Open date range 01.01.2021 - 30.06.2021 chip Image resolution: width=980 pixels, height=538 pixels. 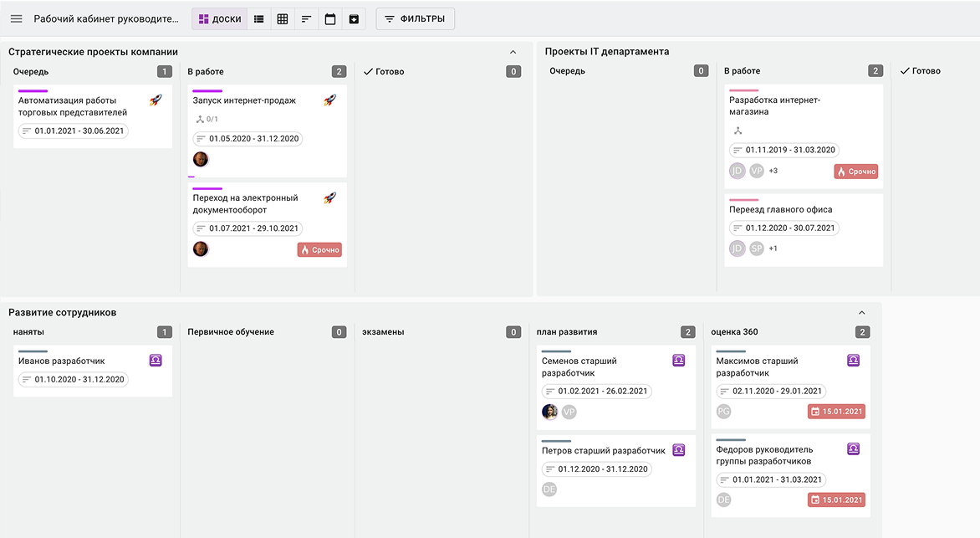(x=73, y=131)
